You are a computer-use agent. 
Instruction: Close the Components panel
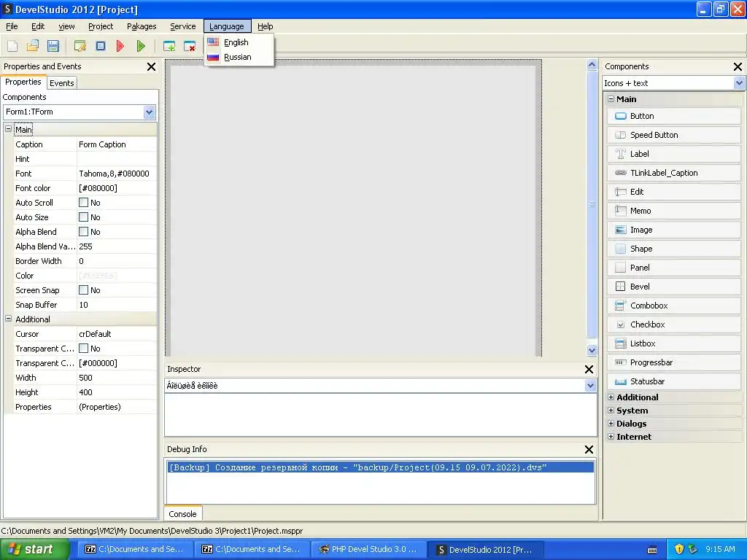(x=738, y=66)
